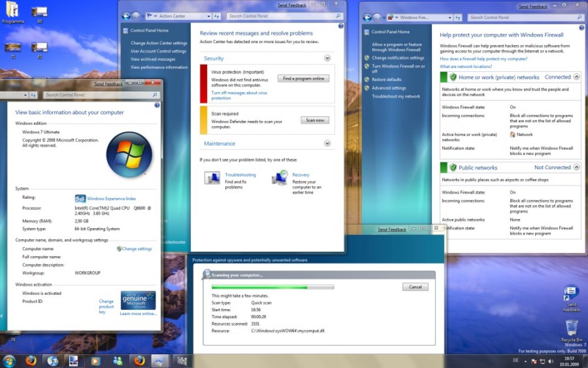Open How does a firewall help protect link
588x368 pixels.
(484, 59)
